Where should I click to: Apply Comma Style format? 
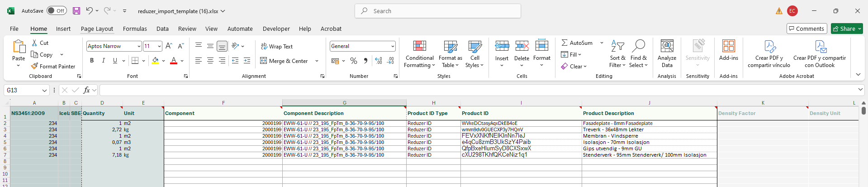[365, 61]
